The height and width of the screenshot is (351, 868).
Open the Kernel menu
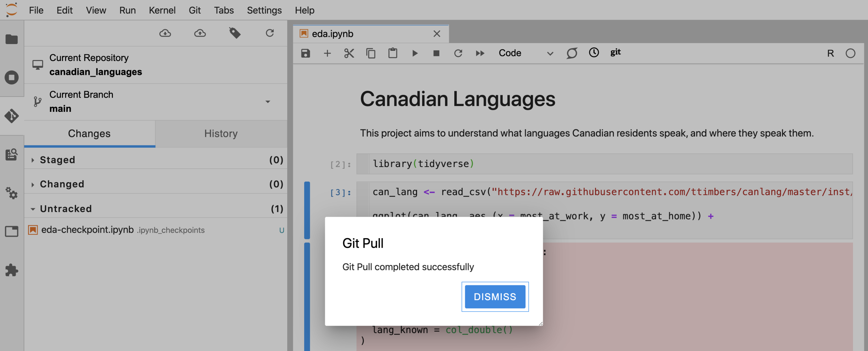click(162, 10)
